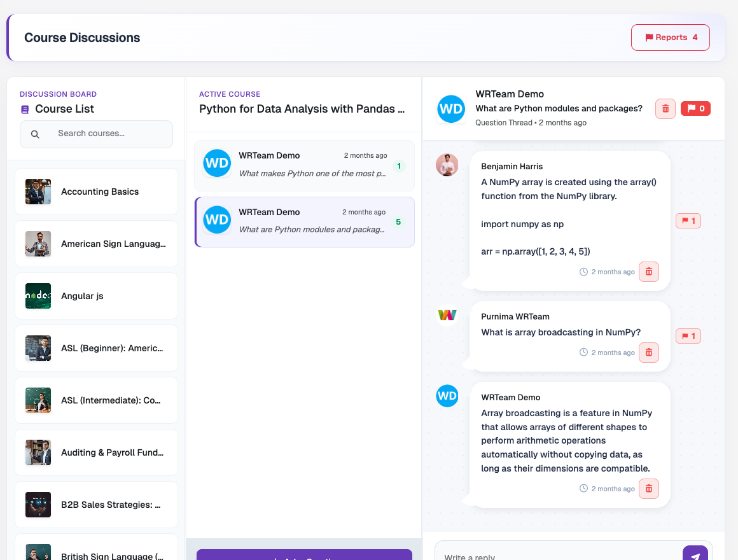The image size is (738, 560).
Task: Click the red flag count badge in thread header
Action: 695,109
